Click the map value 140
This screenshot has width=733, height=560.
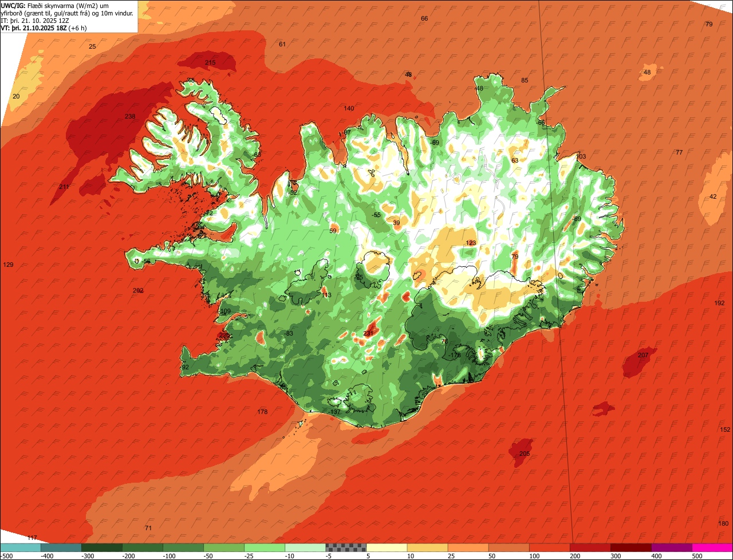pyautogui.click(x=349, y=109)
